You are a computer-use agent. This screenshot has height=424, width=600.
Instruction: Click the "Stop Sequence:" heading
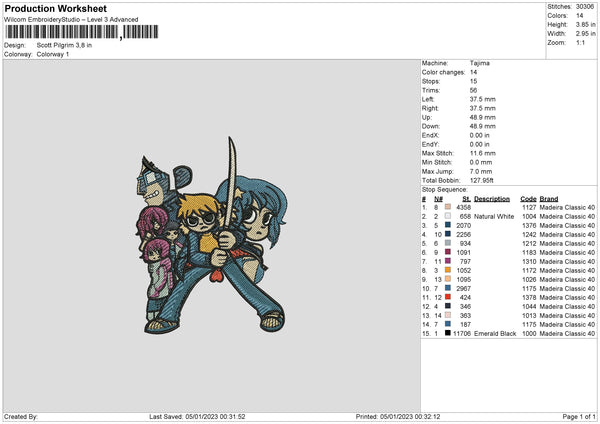tap(444, 190)
